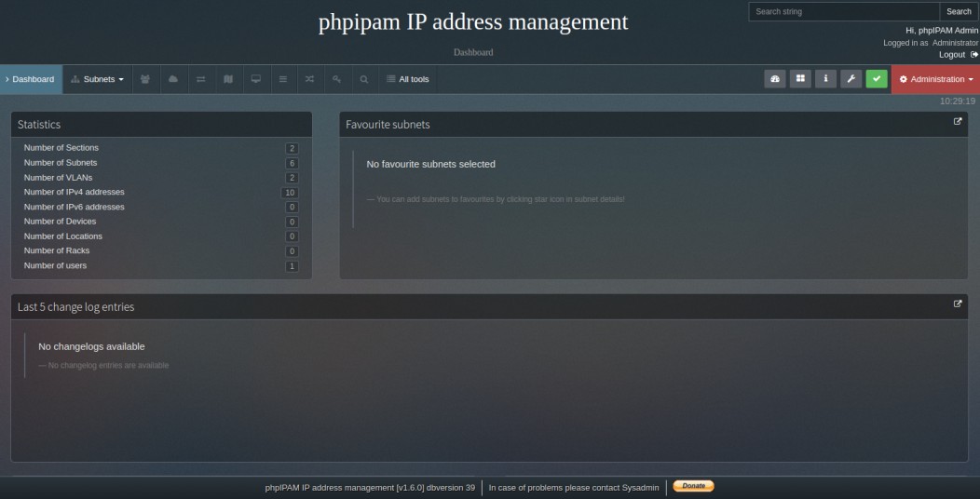Image resolution: width=980 pixels, height=499 pixels.
Task: Open the shuffle arrows icon in navbar
Action: point(309,79)
